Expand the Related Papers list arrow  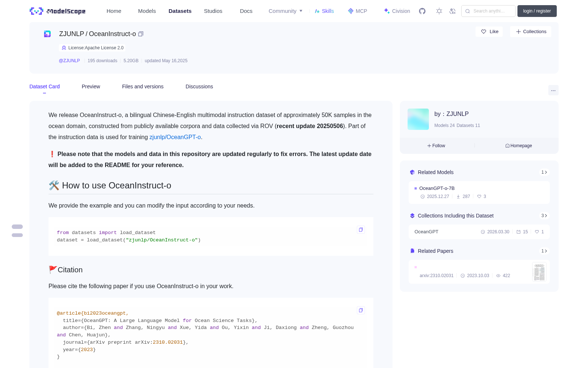point(544,251)
